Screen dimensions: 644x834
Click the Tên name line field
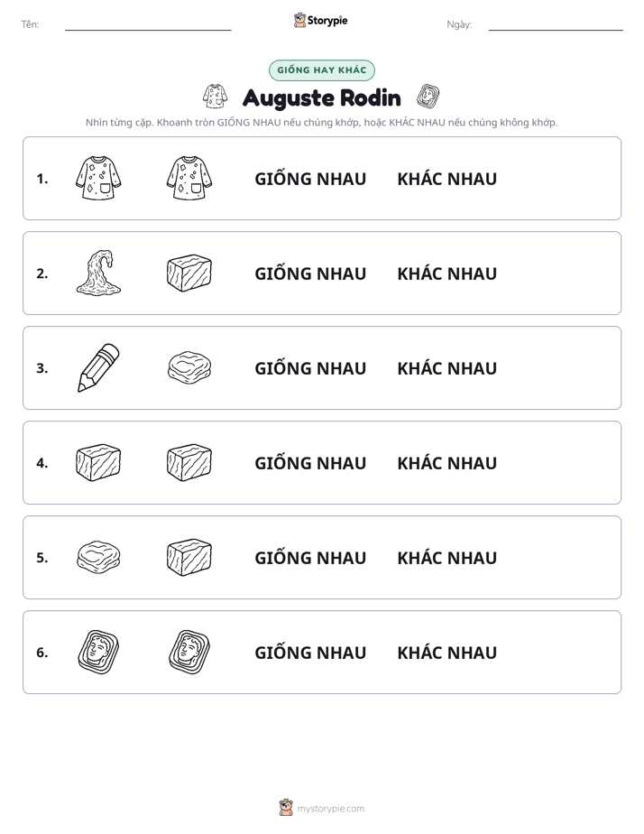coord(148,24)
